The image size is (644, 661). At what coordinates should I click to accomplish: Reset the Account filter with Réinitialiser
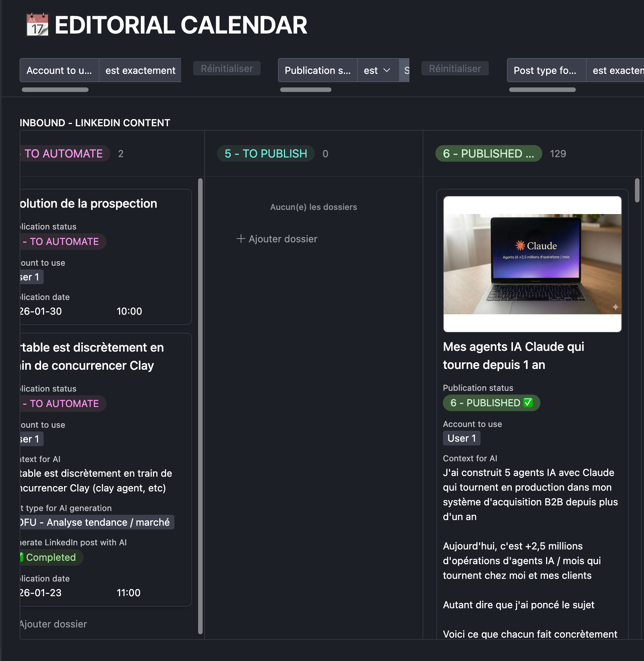tap(227, 69)
